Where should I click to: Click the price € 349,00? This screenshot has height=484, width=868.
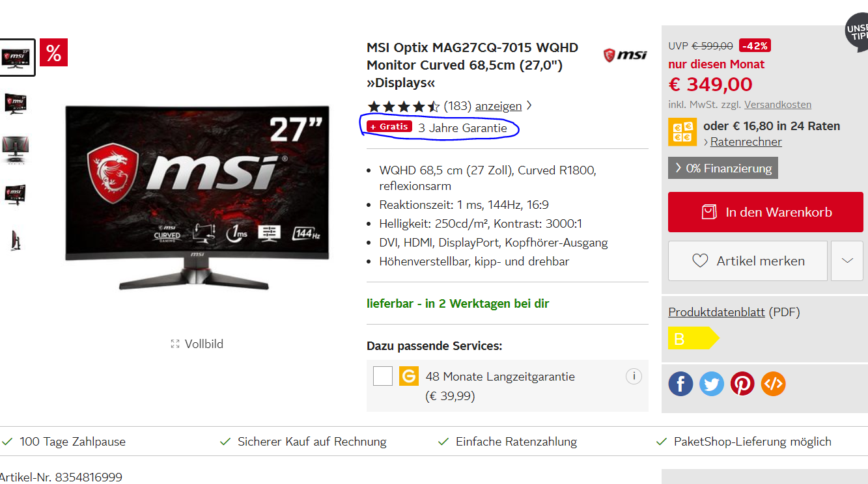[710, 85]
